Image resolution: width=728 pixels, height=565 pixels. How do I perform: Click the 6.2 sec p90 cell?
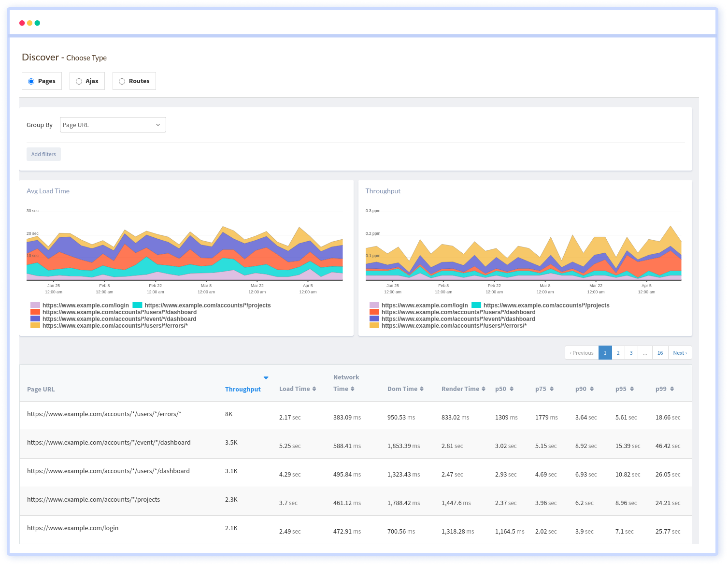point(584,503)
